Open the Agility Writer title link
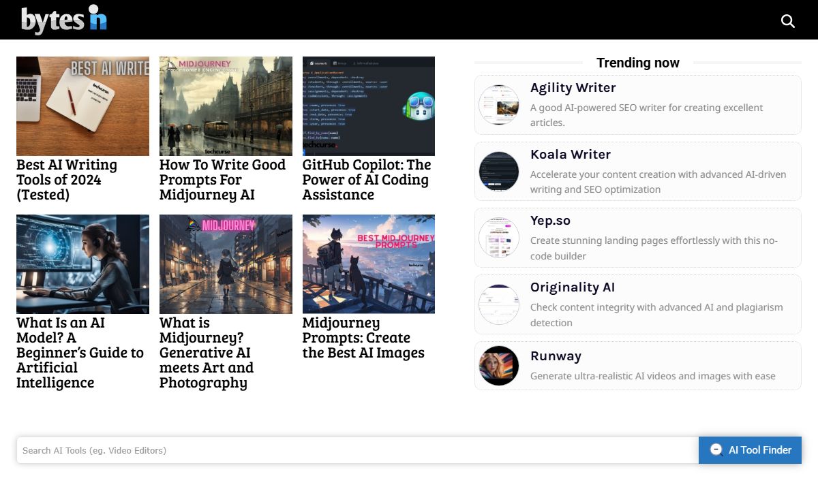This screenshot has height=504, width=818. click(573, 88)
